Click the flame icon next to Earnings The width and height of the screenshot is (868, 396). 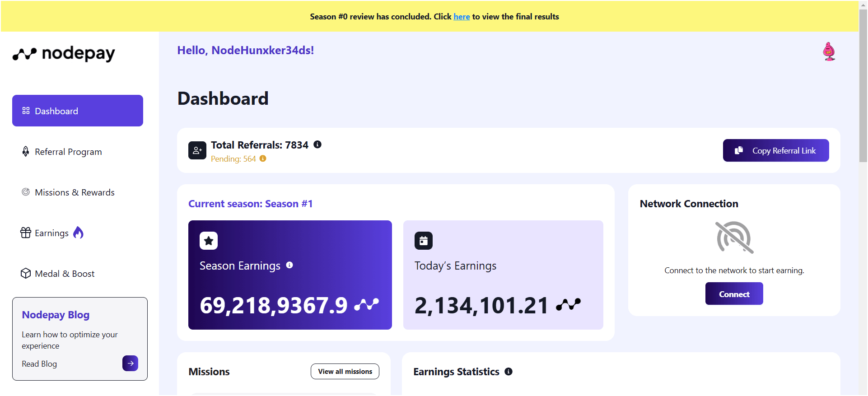[78, 233]
